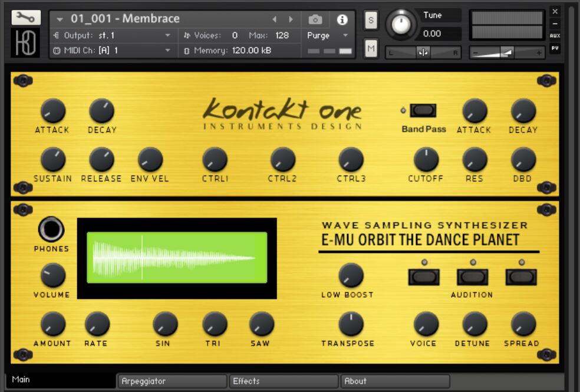Switch to the Effects tab
Viewport: 580px width, 392px height.
click(284, 381)
